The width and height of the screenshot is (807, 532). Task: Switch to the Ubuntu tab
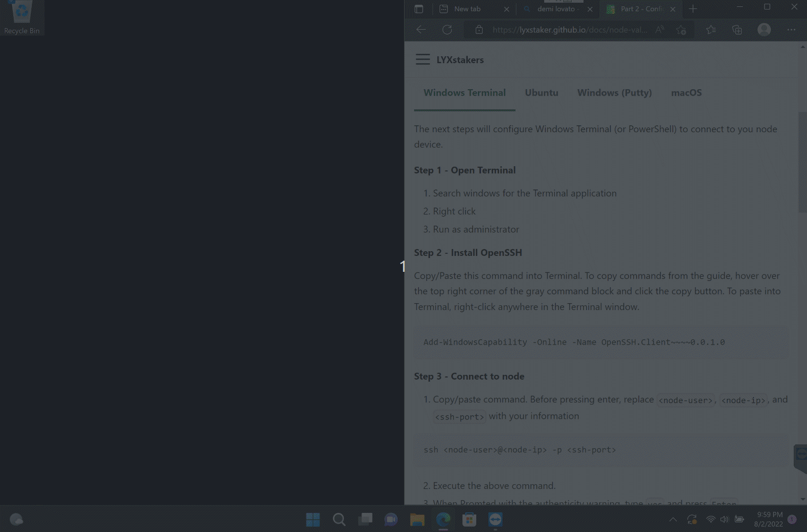click(542, 92)
